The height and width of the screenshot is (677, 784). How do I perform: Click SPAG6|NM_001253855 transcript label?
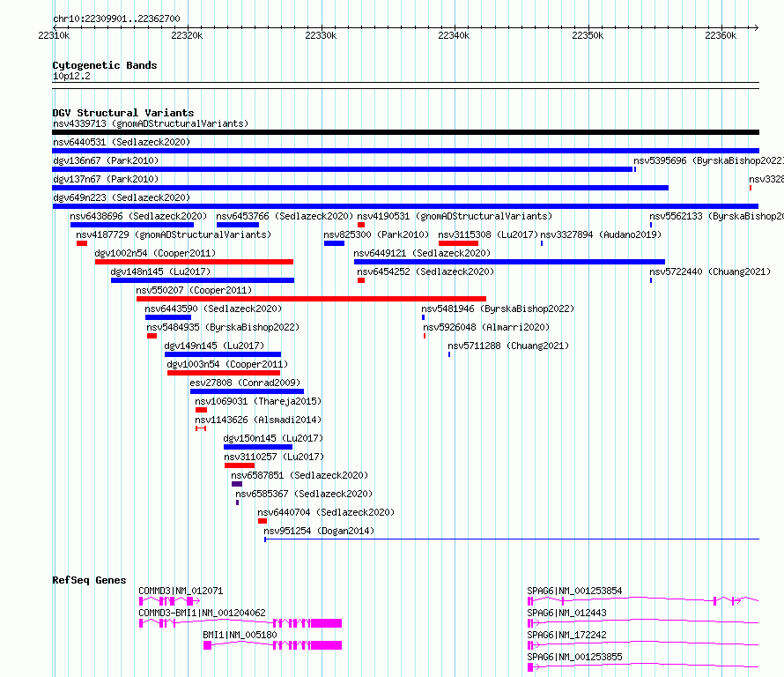pyautogui.click(x=574, y=657)
